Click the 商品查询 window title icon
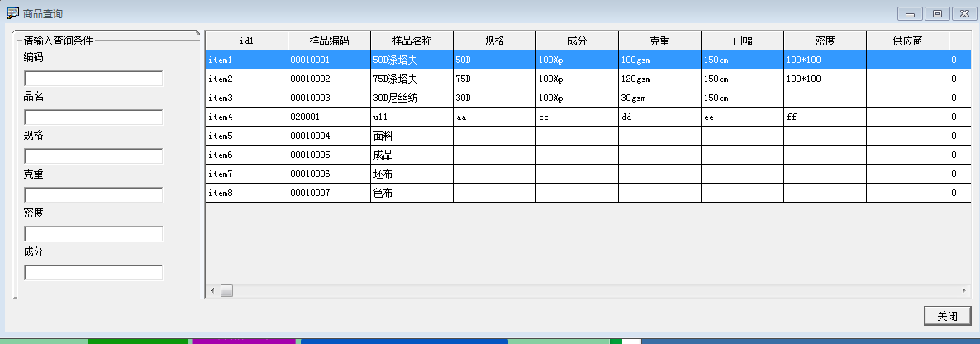 pos(12,12)
